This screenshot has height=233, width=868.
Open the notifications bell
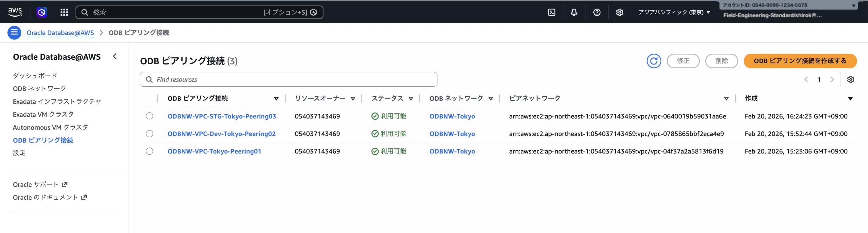coord(574,12)
